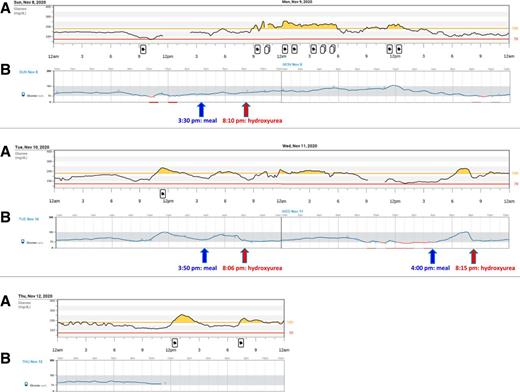Click the glucose sensor icon in TUE Nov 10 panel
The height and width of the screenshot is (392, 520).
[23, 242]
